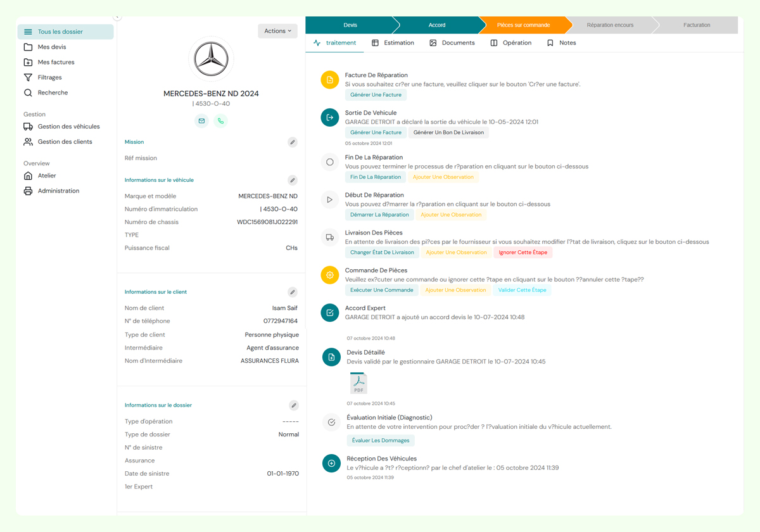Select the Notes tab

(561, 43)
